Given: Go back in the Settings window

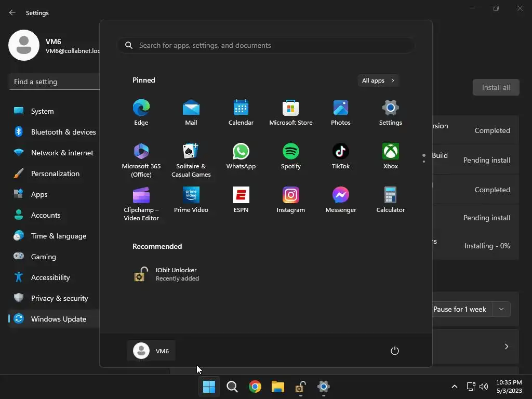Looking at the screenshot, I should [12, 12].
